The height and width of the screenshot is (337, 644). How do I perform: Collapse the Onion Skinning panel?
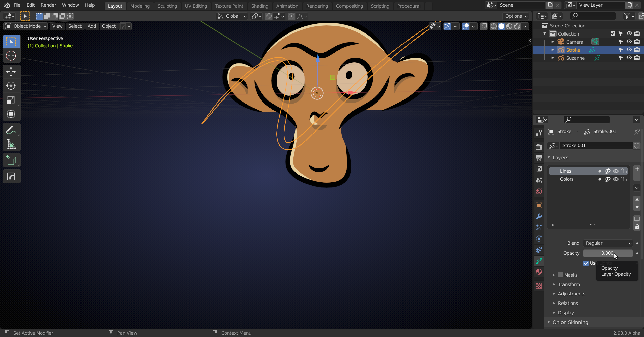tap(549, 322)
